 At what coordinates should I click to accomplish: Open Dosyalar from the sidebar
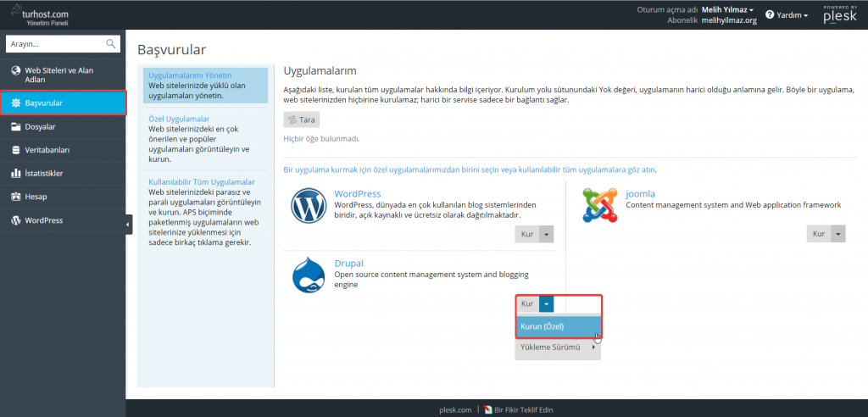point(40,127)
